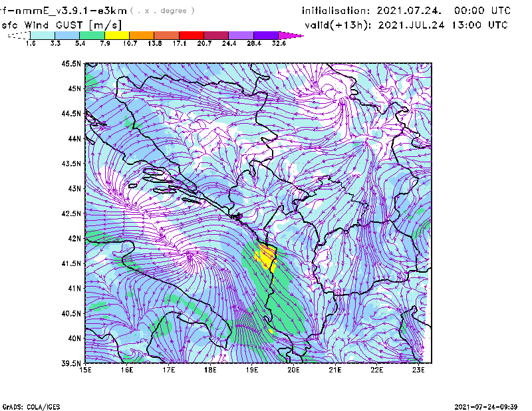Screen dimensions: 532x411
Task: Click the legend value 20.7
Action: [x=204, y=43]
